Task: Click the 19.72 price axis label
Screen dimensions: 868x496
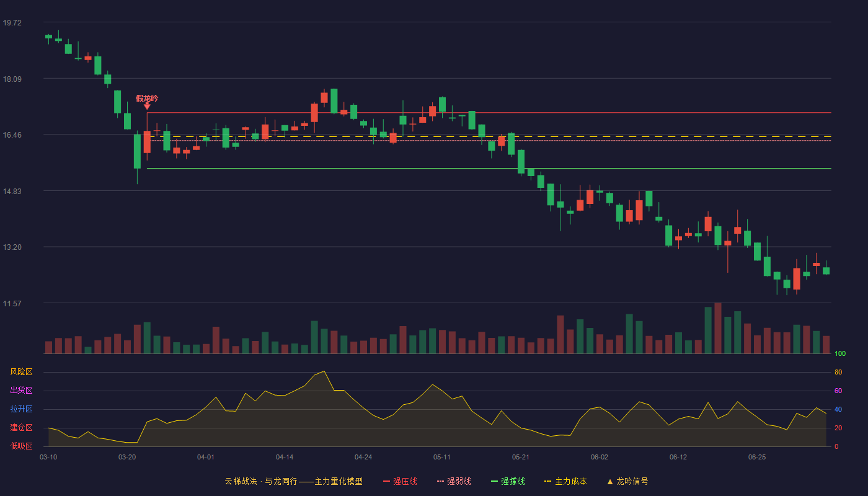Action: pos(12,23)
